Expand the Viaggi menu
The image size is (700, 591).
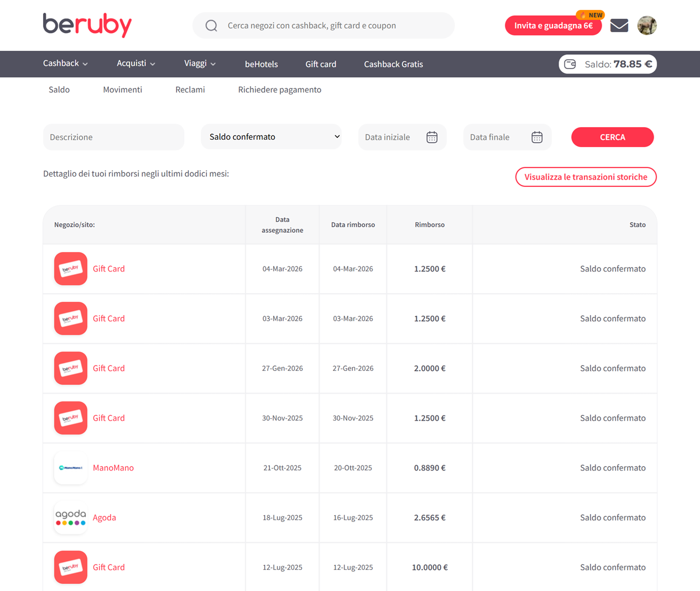[x=200, y=64]
